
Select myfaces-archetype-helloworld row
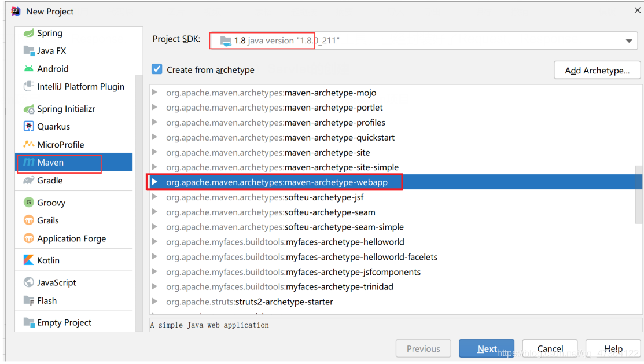click(392, 242)
